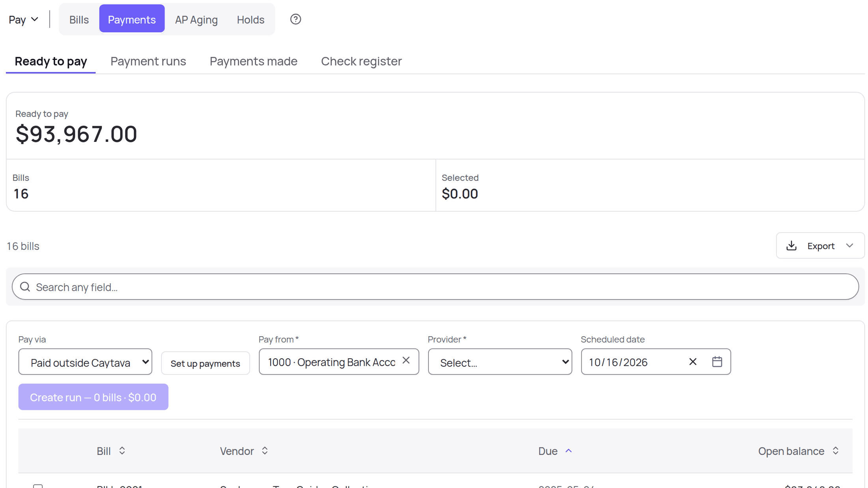Click the $93,967.00 ready to pay total
The width and height of the screenshot is (868, 488).
(76, 134)
